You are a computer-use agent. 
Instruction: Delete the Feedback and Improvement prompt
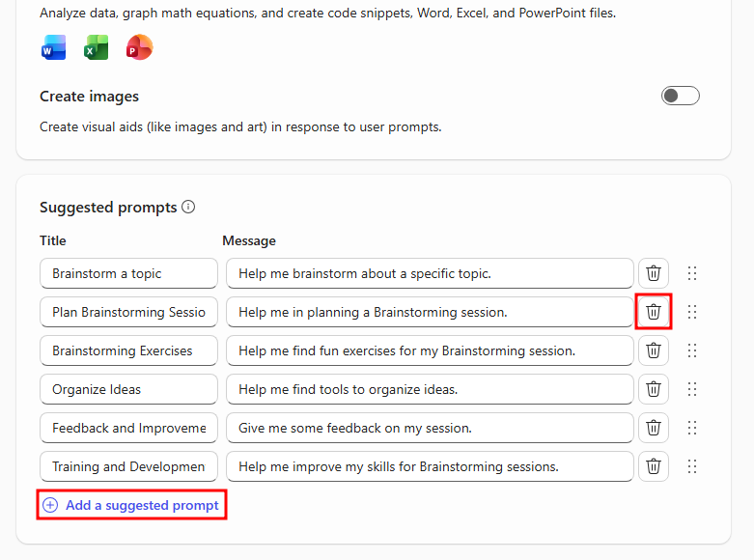pyautogui.click(x=654, y=428)
